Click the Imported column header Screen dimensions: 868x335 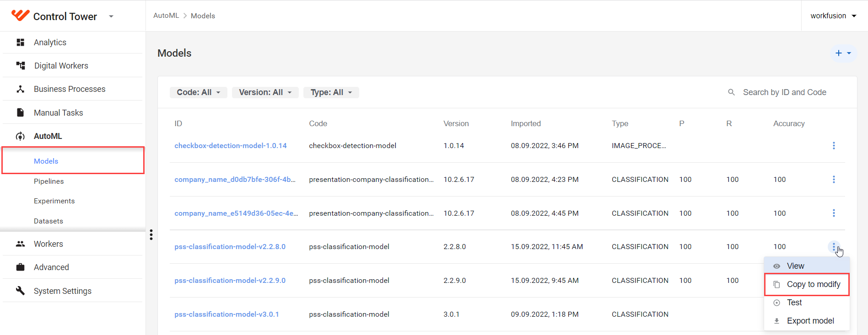(526, 123)
